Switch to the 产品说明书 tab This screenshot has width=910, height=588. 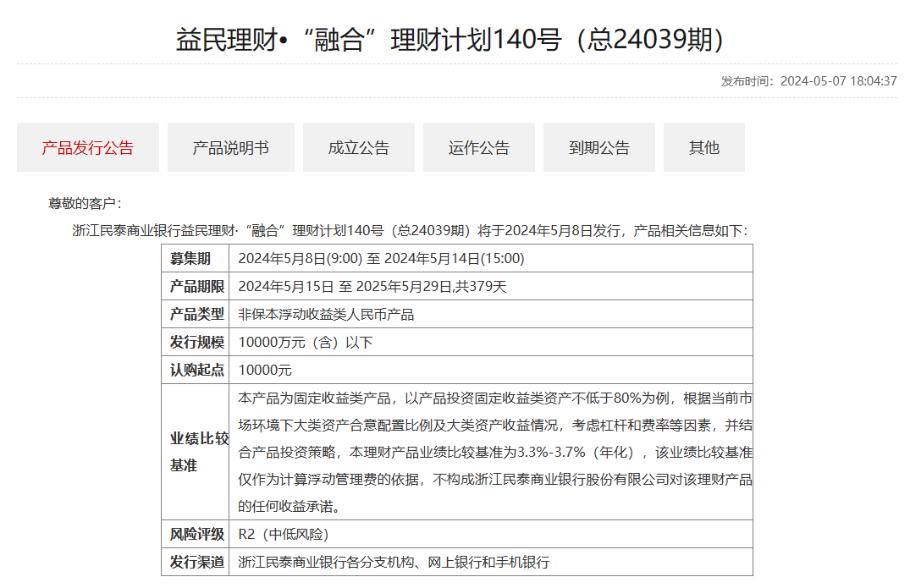[x=231, y=147]
